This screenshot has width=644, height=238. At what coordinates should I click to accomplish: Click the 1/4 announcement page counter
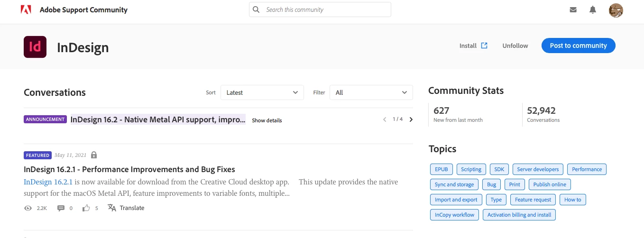(398, 119)
